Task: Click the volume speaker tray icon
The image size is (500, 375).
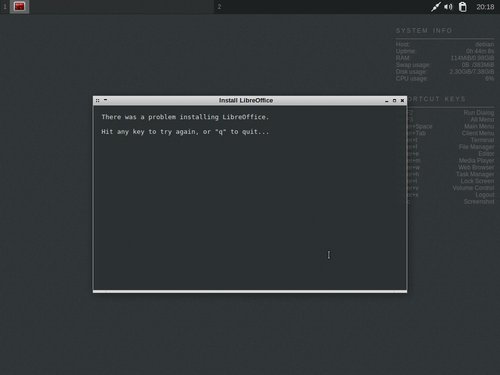Action: pyautogui.click(x=448, y=7)
